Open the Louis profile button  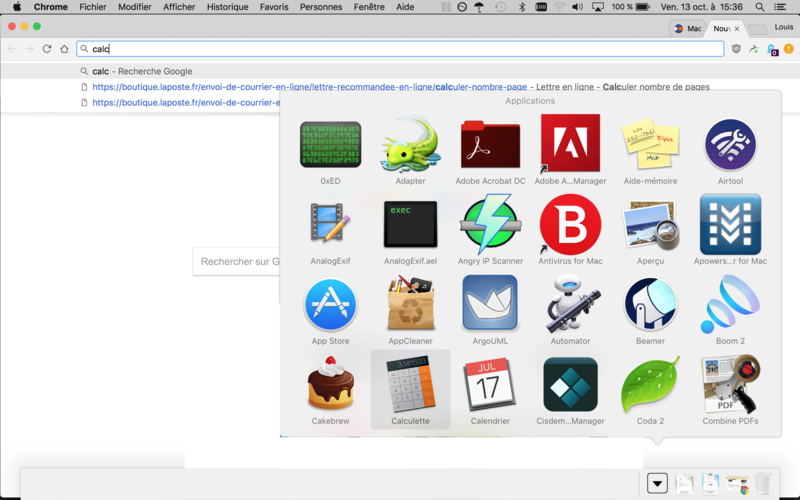coord(784,27)
